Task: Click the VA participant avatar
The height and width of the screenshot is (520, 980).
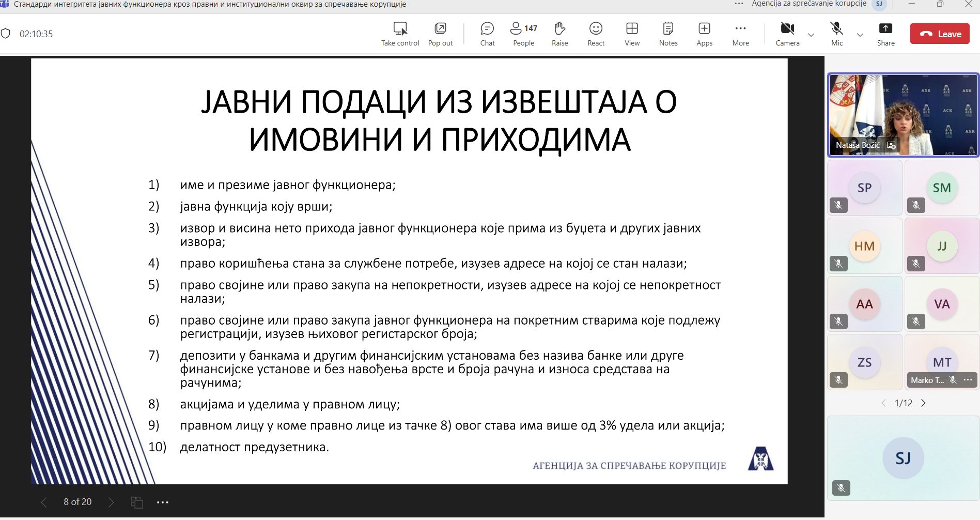Action: click(x=942, y=304)
